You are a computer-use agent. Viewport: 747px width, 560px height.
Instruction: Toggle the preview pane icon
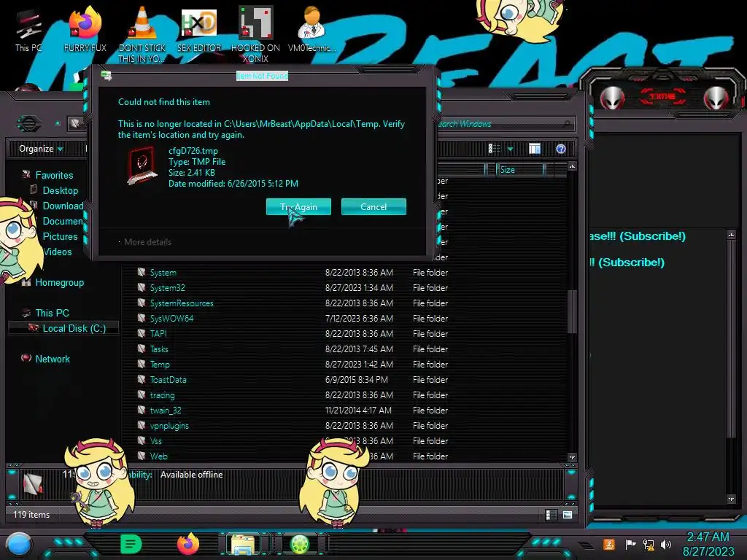(x=535, y=149)
